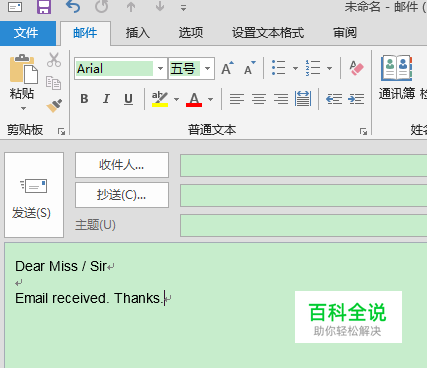Image resolution: width=427 pixels, height=368 pixels.
Task: Click the 'Dear Miss / Sir' line
Action: coord(61,266)
